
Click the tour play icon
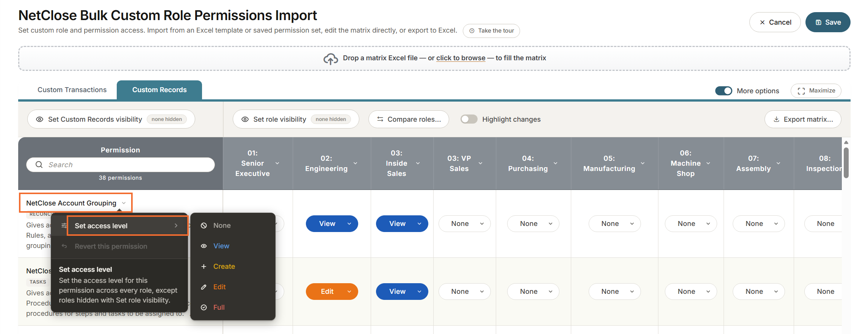pos(472,31)
